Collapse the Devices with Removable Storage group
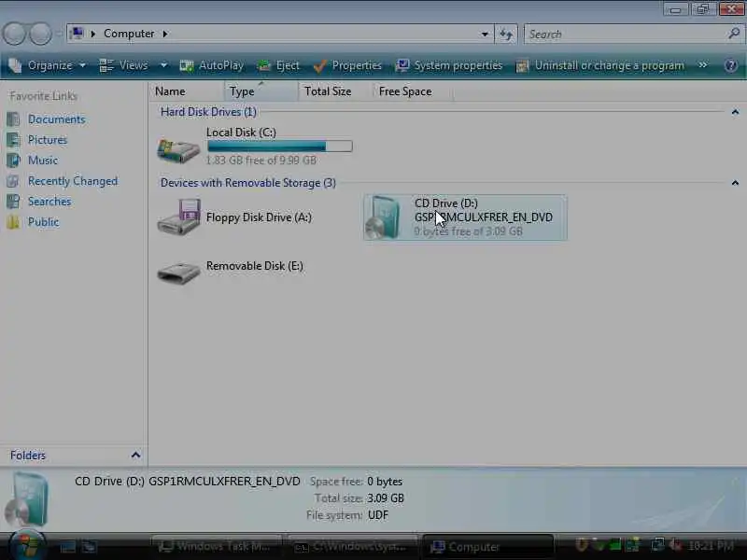Screen dimensions: 747x560 point(735,183)
